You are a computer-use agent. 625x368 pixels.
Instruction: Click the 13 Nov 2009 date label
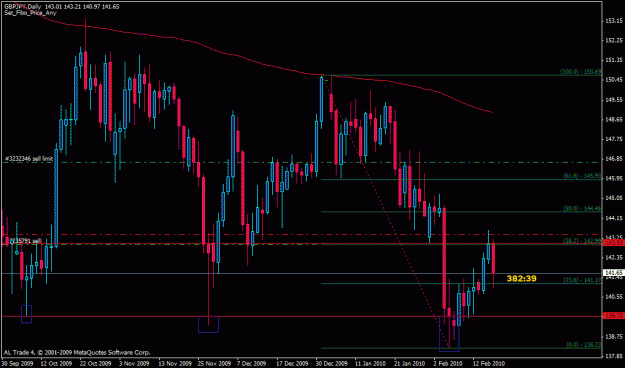coord(175,363)
